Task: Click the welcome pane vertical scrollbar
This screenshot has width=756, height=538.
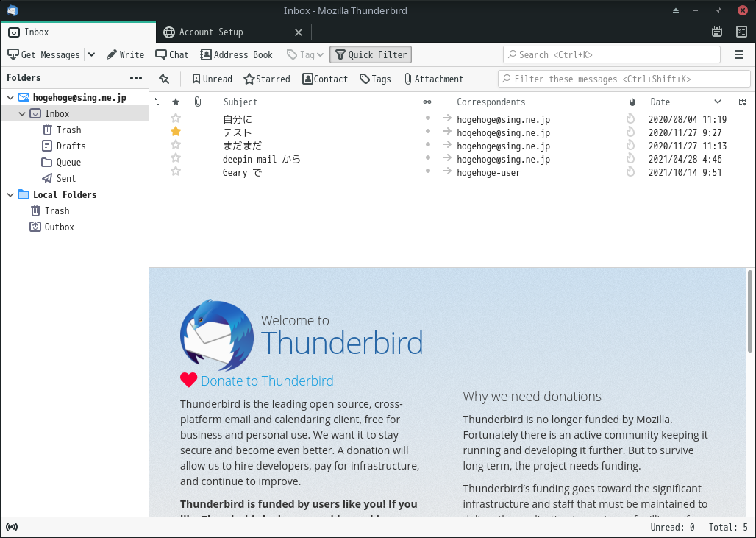Action: [749, 311]
